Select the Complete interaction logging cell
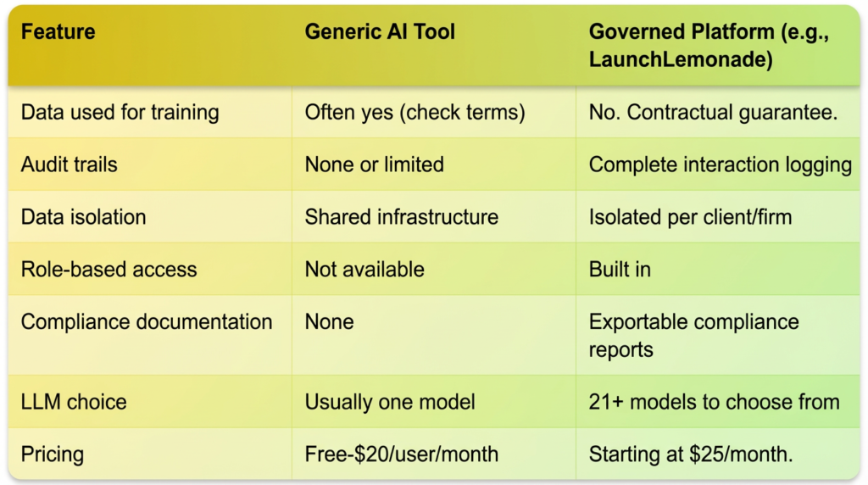This screenshot has width=868, height=485. pos(720,164)
